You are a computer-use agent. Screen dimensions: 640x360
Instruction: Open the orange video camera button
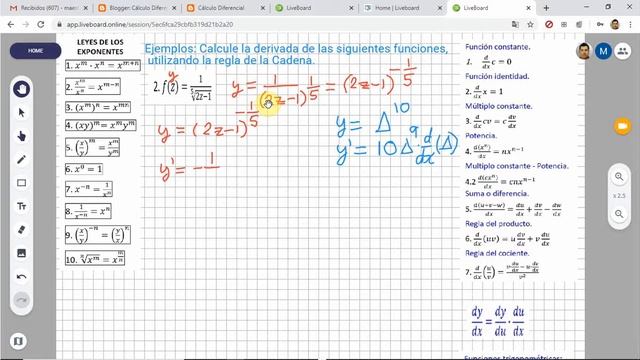pyautogui.click(x=622, y=126)
